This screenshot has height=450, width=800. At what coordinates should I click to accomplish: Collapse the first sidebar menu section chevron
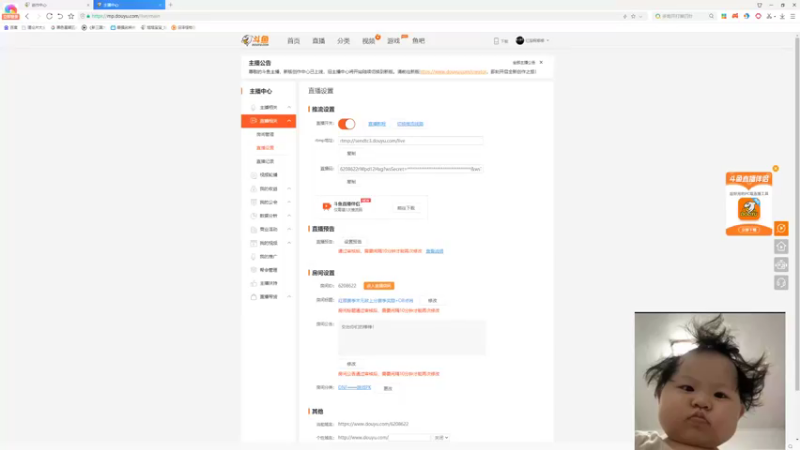coord(289,107)
